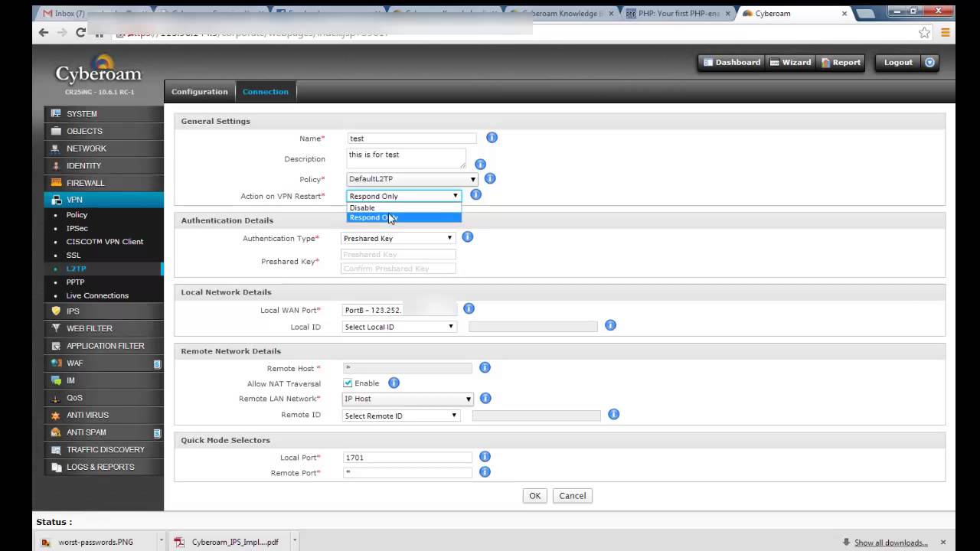Viewport: 980px width, 551px height.
Task: Click the Preshared Key input field
Action: (x=398, y=254)
